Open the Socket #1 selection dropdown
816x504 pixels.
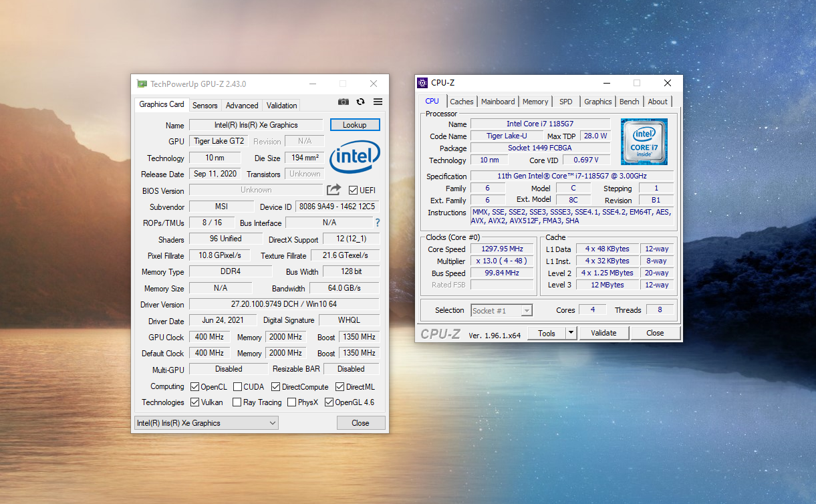(502, 310)
